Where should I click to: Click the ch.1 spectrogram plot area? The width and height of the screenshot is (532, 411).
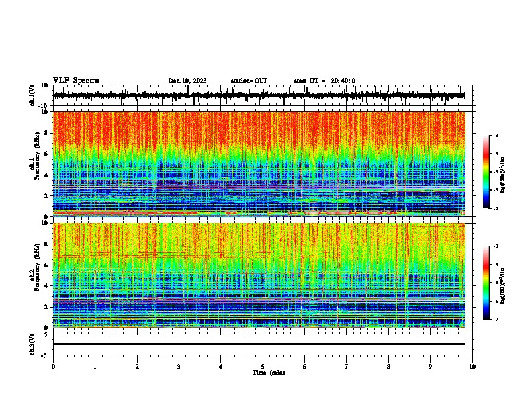click(259, 164)
